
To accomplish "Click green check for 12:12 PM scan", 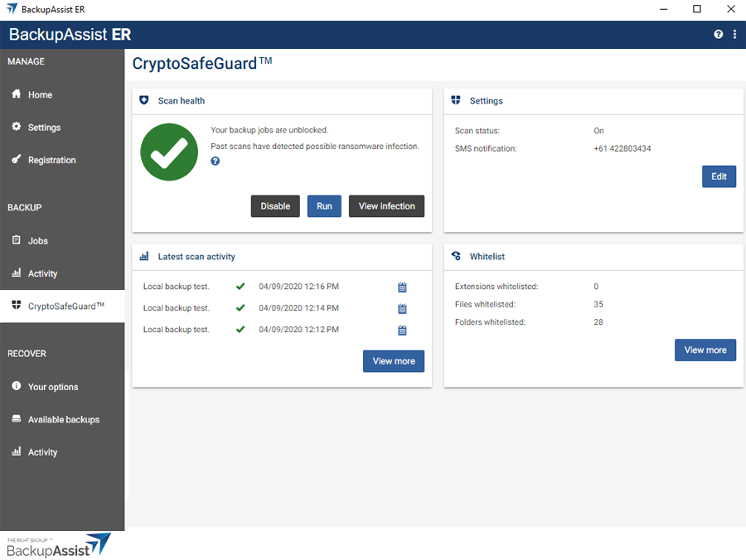I will point(240,329).
